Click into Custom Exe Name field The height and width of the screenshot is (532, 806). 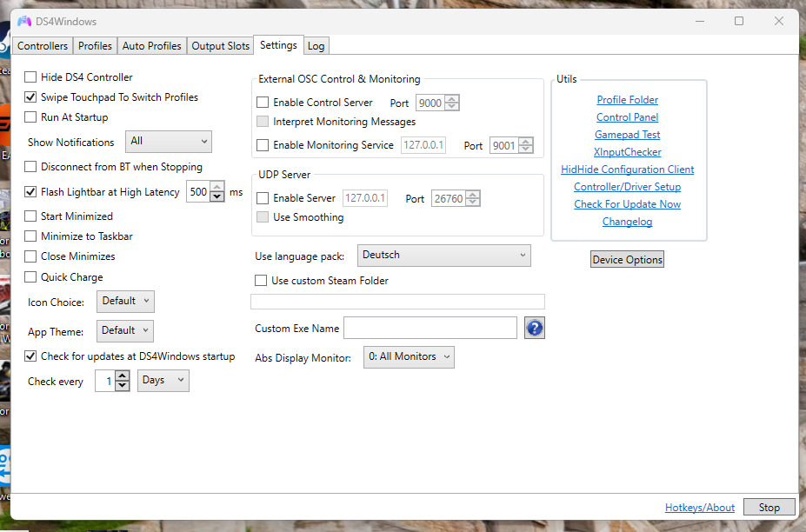point(430,328)
